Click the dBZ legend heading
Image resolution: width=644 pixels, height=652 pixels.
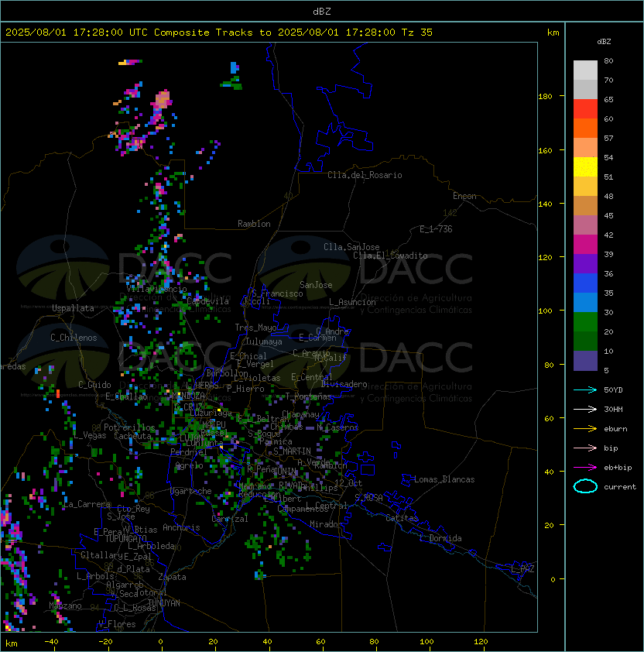(x=604, y=42)
